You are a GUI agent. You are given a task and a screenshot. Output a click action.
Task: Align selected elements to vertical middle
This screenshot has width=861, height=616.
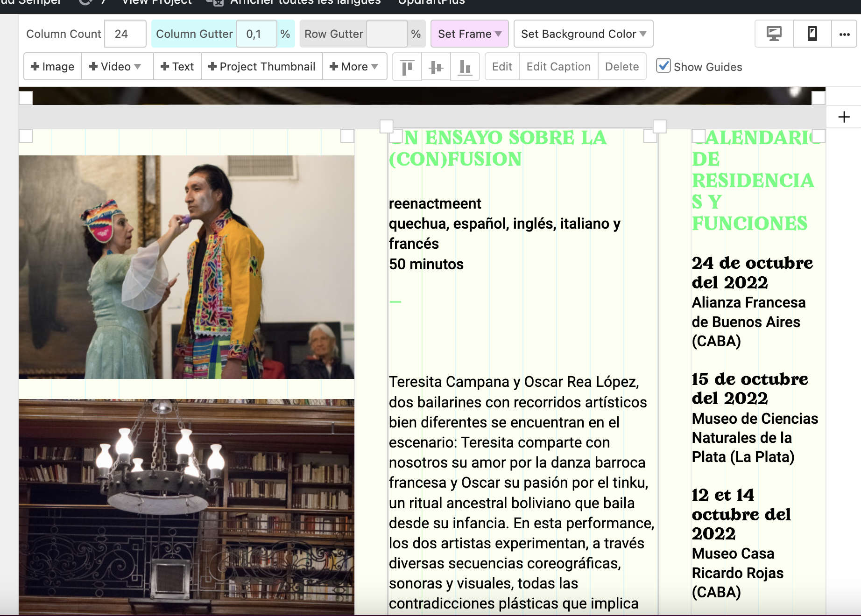(436, 67)
